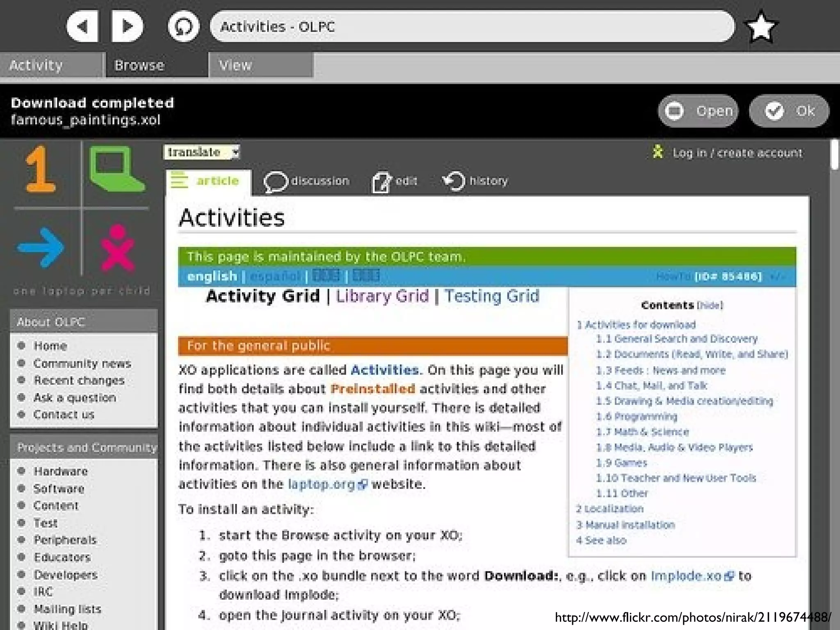Go to 1.9 Games section
840x630 pixels.
(x=621, y=463)
